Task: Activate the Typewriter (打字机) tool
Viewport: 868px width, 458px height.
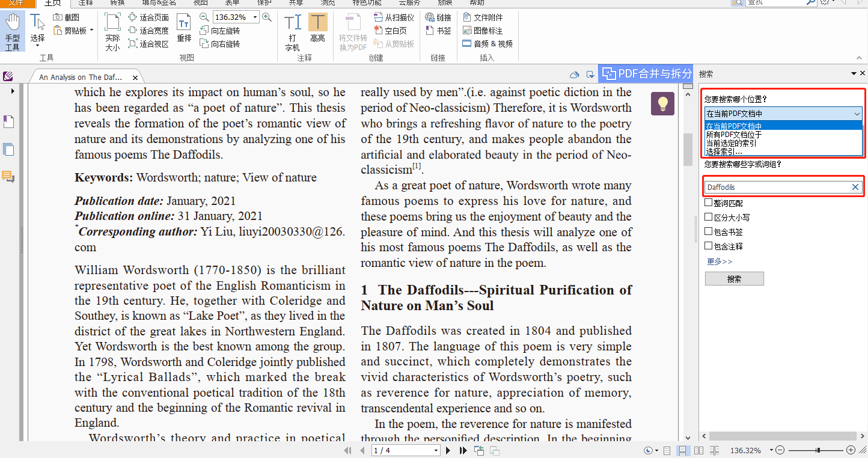Action: (292, 32)
